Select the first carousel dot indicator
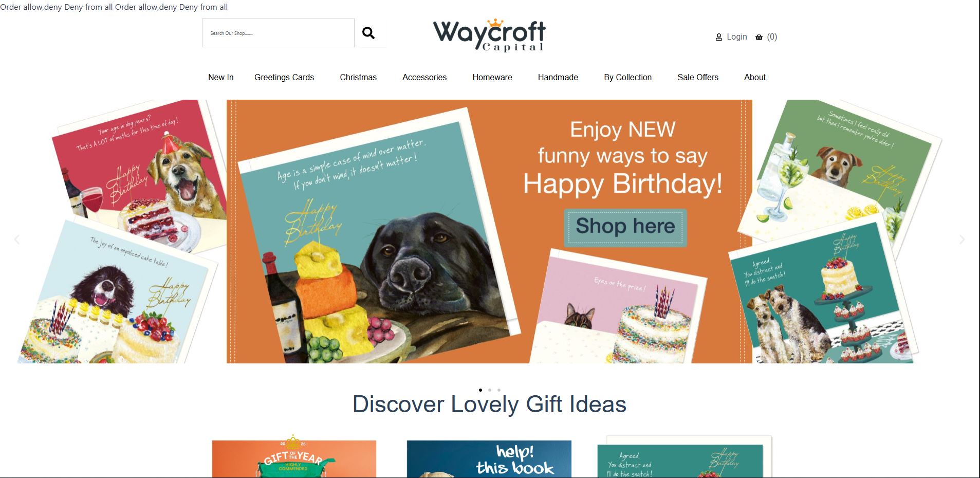 (x=480, y=390)
